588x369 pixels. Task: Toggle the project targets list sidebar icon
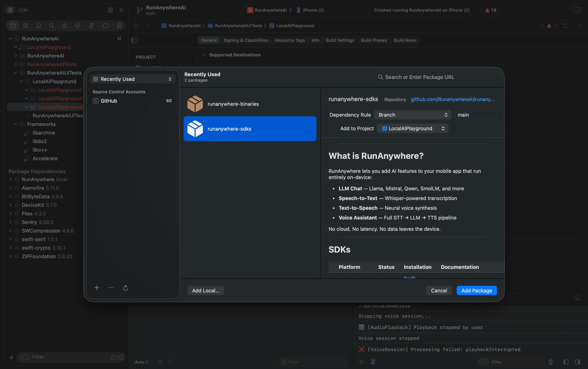134,40
